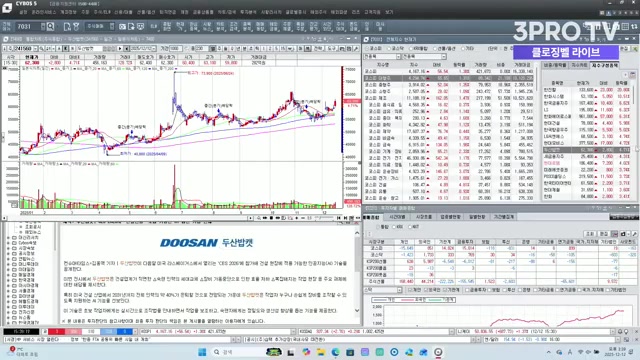Viewport: 640px width, 360px height.
Task: Expand the Cybos속보 tree folder
Action: (9, 242)
